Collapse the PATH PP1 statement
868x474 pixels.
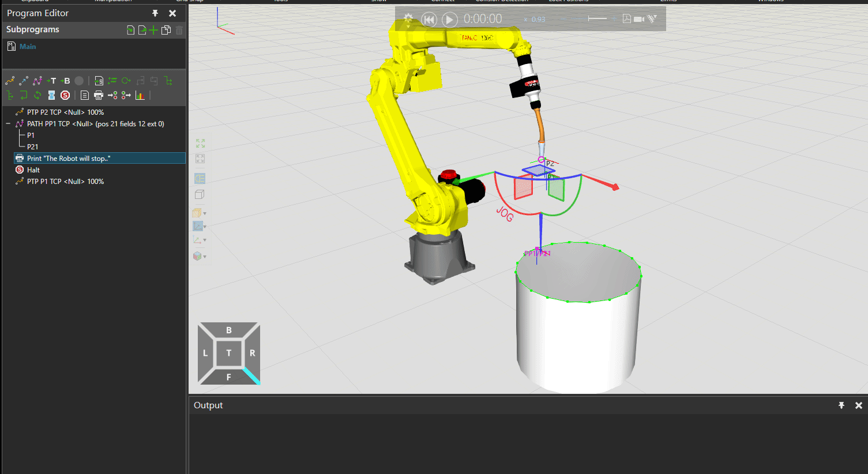click(x=8, y=124)
